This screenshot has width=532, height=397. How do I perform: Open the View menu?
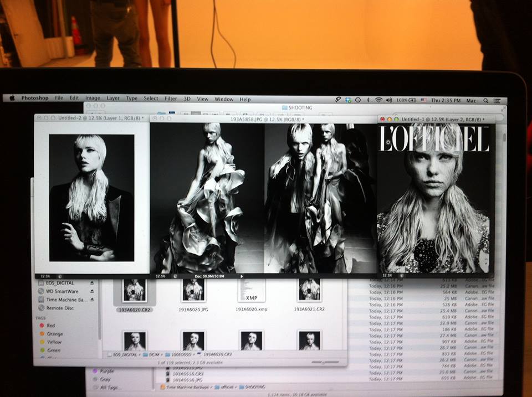point(203,99)
